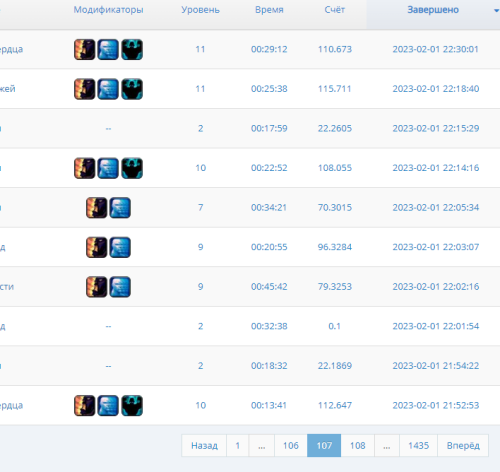
Task: Click the blue affix icon in the 96.3284 score row
Action: 120,247
